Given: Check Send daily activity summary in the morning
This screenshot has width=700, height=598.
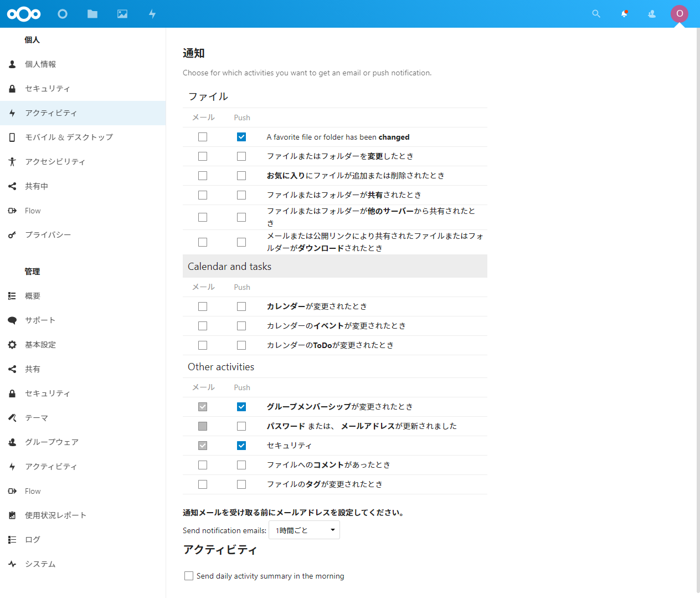Looking at the screenshot, I should coord(189,576).
